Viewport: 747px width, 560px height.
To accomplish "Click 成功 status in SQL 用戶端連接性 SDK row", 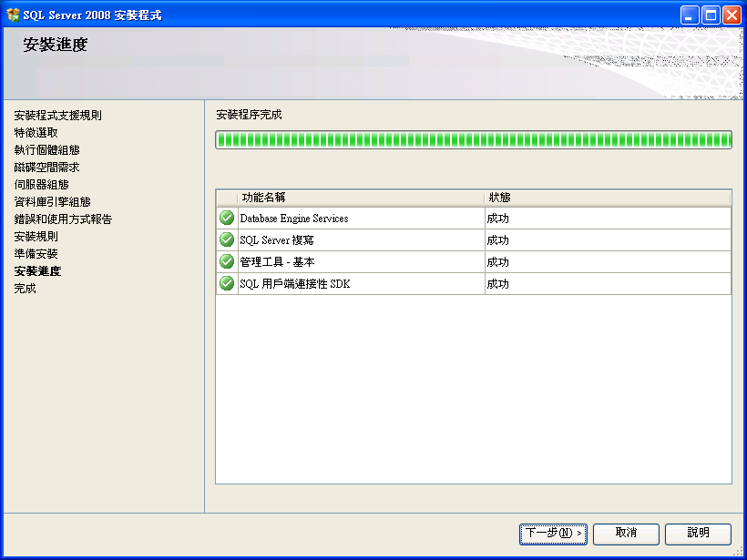I will pos(497,284).
